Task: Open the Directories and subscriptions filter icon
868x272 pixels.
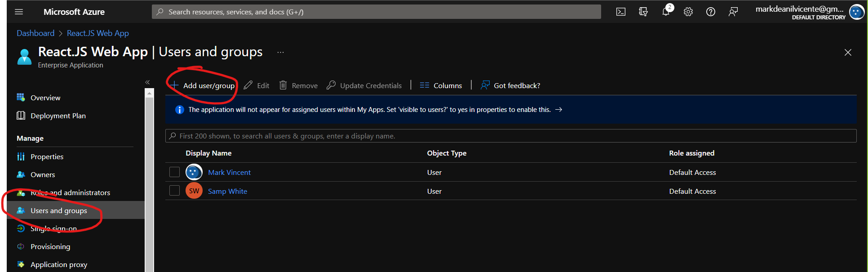Action: tap(643, 12)
